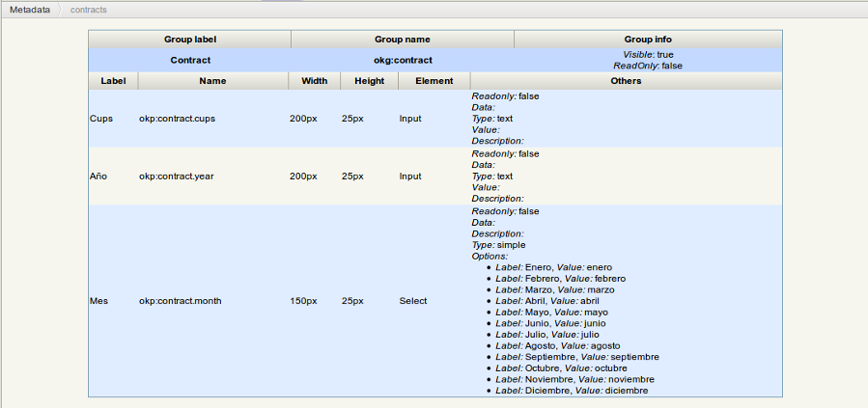Screen dimensions: 868x408
Task: Click the Group name column header
Action: [402, 40]
